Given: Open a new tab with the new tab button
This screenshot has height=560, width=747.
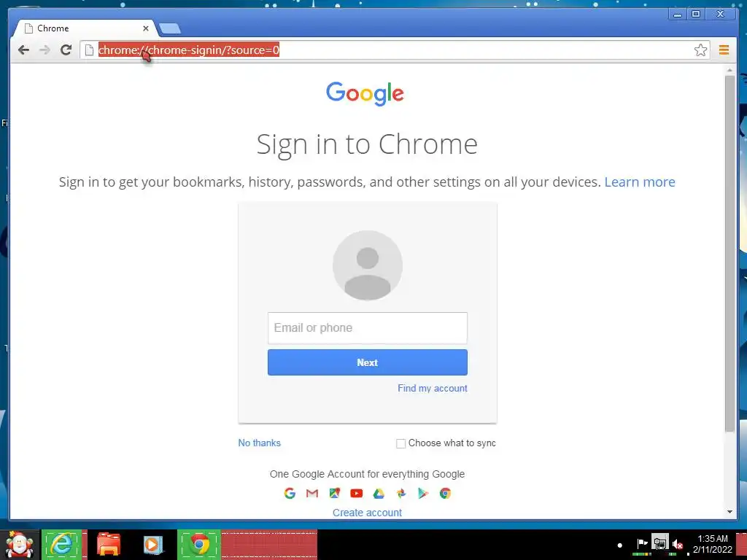Looking at the screenshot, I should tap(170, 28).
